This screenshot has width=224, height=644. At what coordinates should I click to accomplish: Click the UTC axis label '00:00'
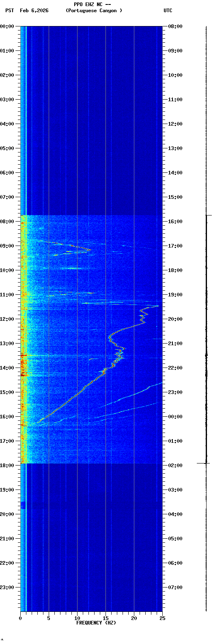tap(175, 417)
